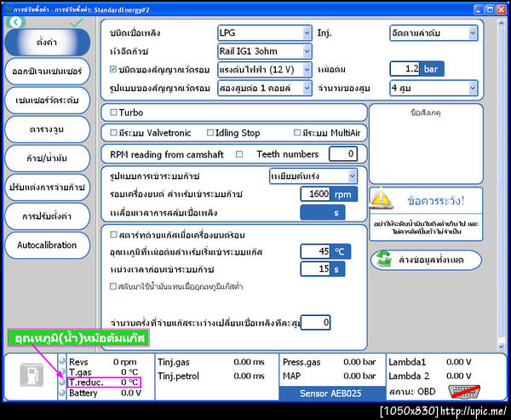Enable the Idling Stop checkbox
511x420 pixels.
pyautogui.click(x=210, y=132)
